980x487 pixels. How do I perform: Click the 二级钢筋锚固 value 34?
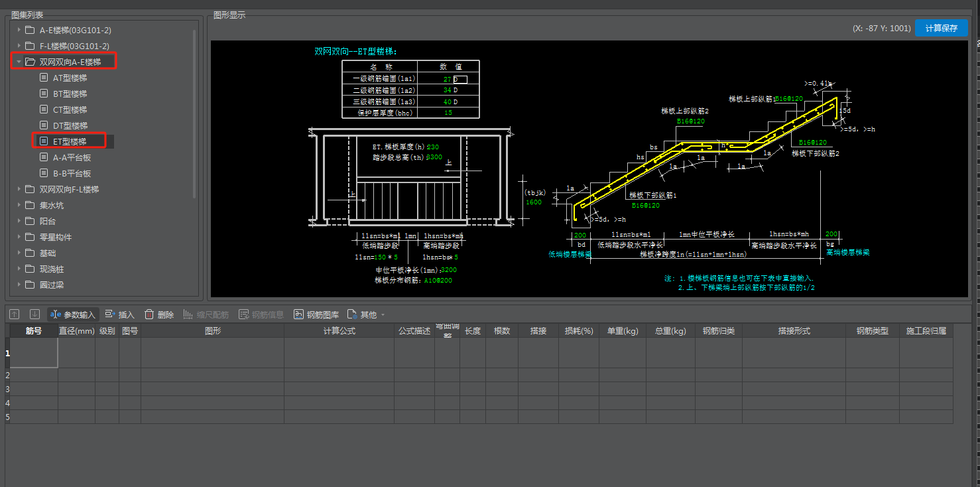click(x=447, y=90)
